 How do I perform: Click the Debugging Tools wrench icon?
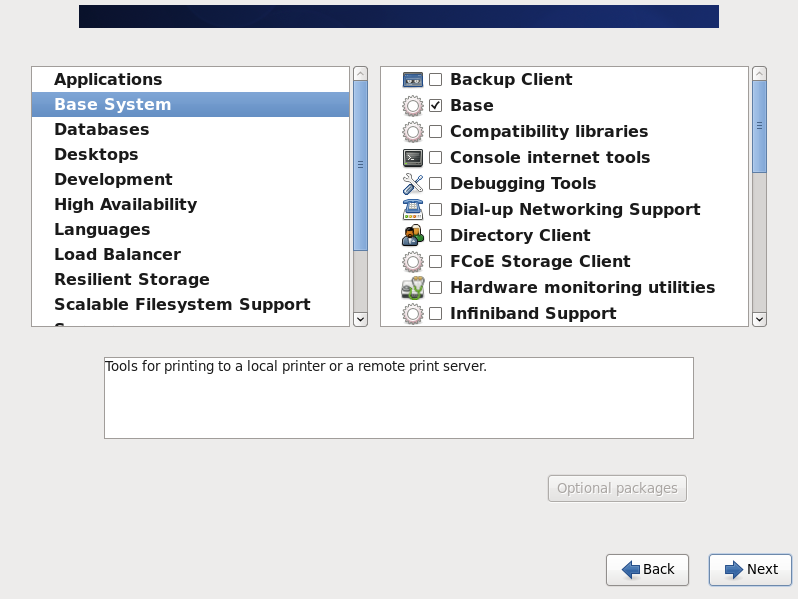point(413,184)
